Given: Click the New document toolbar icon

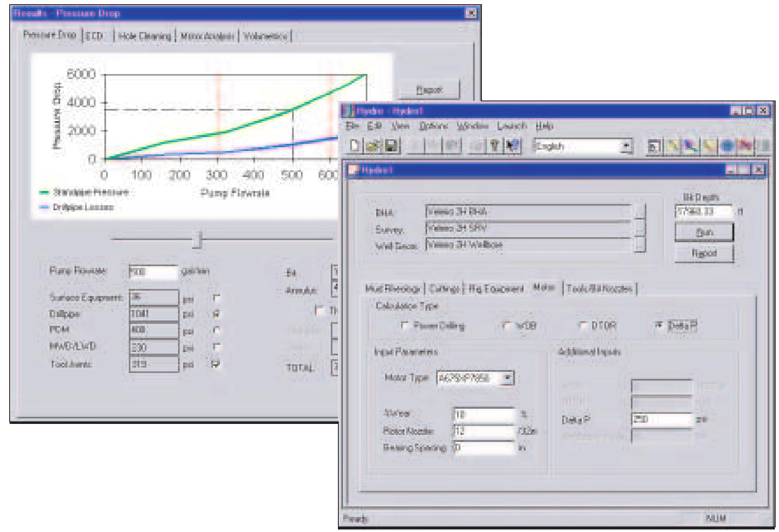Looking at the screenshot, I should (355, 146).
